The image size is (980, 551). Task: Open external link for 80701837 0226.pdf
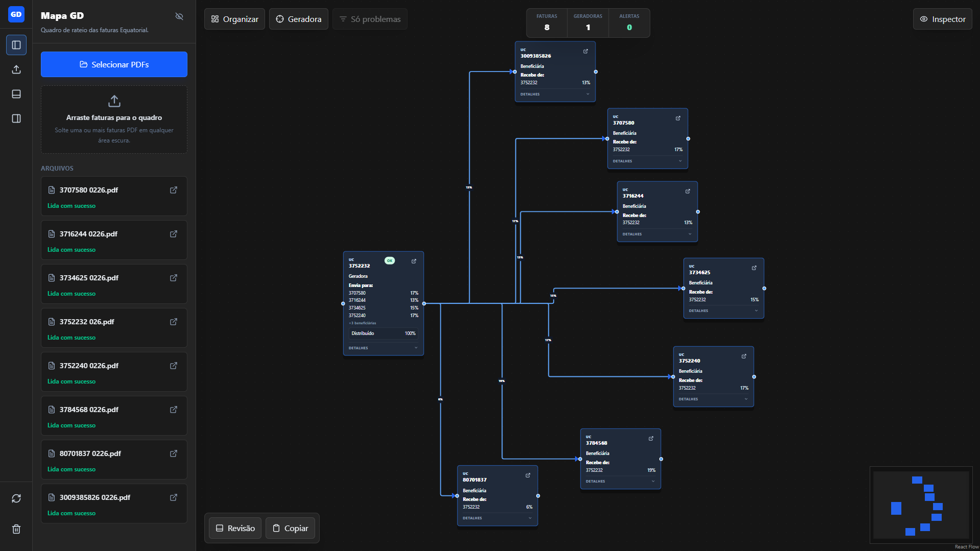point(174,453)
